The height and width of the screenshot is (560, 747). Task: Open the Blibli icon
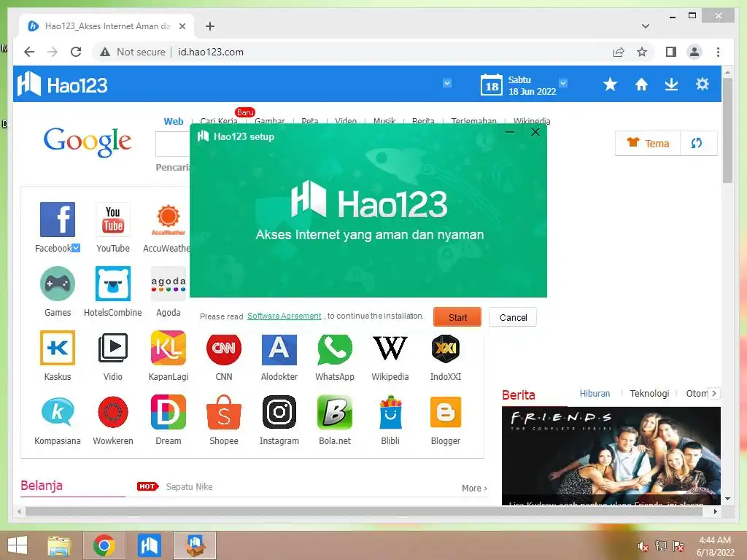tap(390, 412)
